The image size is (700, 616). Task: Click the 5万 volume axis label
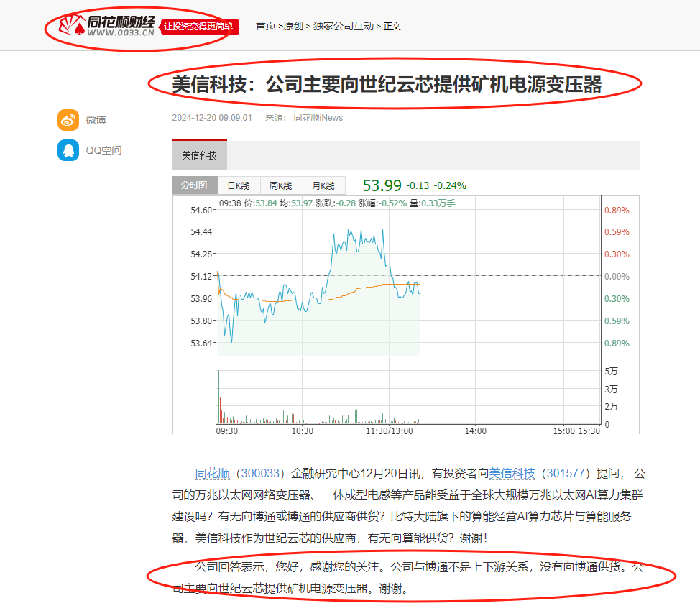611,372
